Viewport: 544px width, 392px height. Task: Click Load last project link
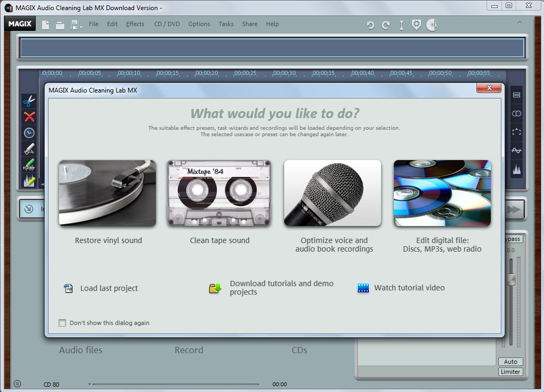(x=109, y=288)
